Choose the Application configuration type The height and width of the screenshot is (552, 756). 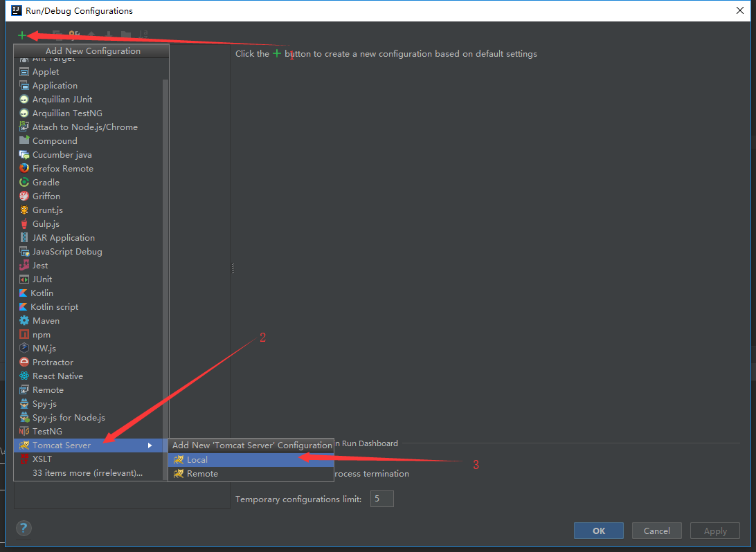91,86
